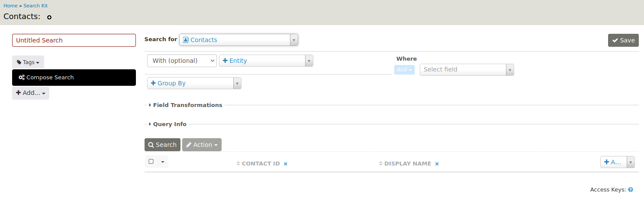Open the Tags menu
The width and height of the screenshot is (644, 198).
(x=28, y=62)
